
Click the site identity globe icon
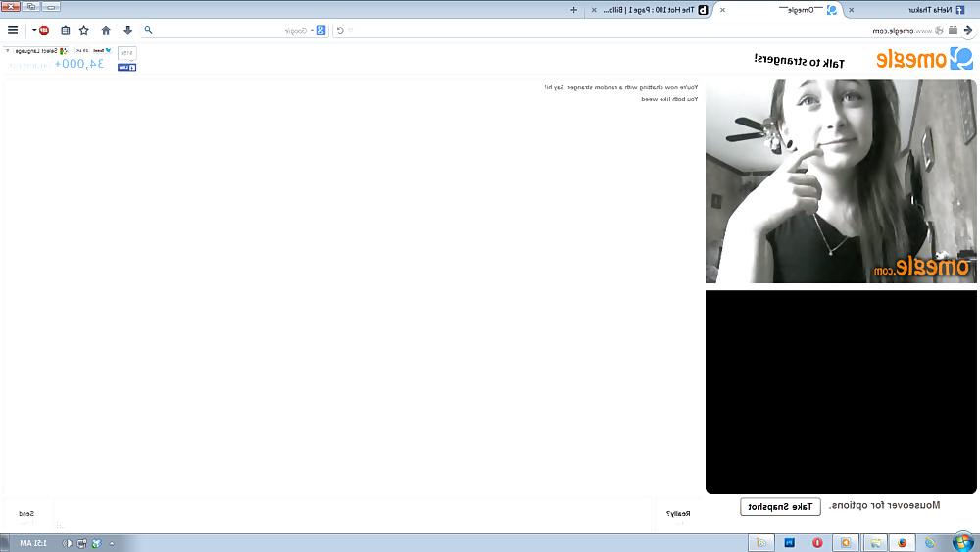938,30
